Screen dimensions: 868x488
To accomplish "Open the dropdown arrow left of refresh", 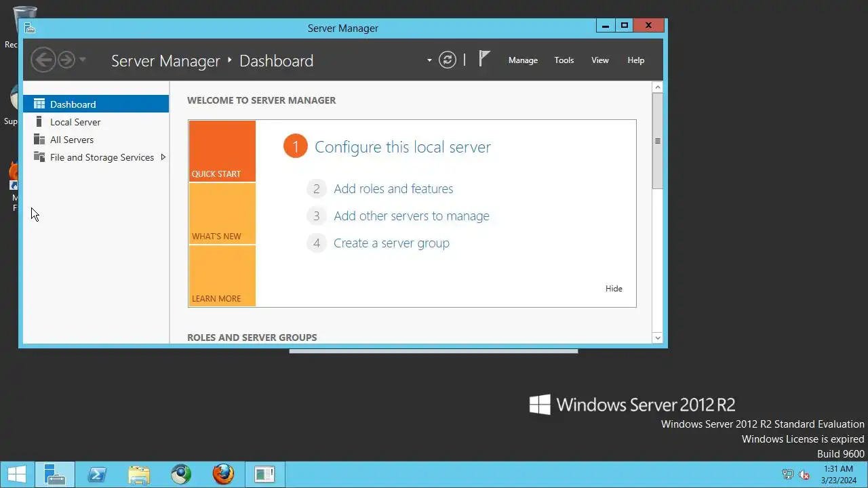I will [429, 60].
